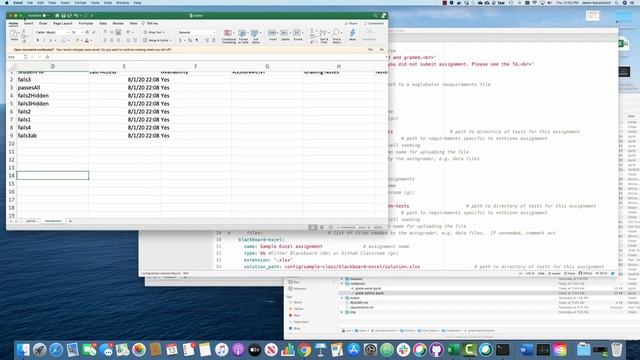Select cell containing fails3Hidden
This screenshot has height=360, width=640.
[53, 103]
